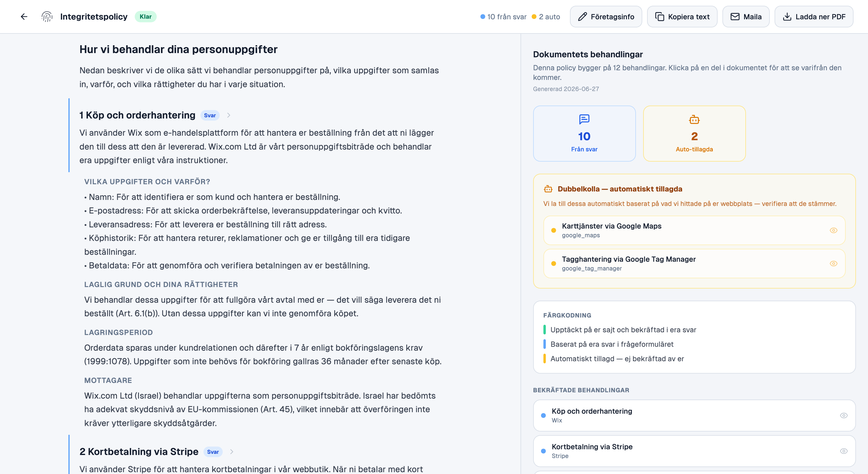Toggle the eye icon for Google Maps
The height and width of the screenshot is (474, 868).
(x=834, y=230)
